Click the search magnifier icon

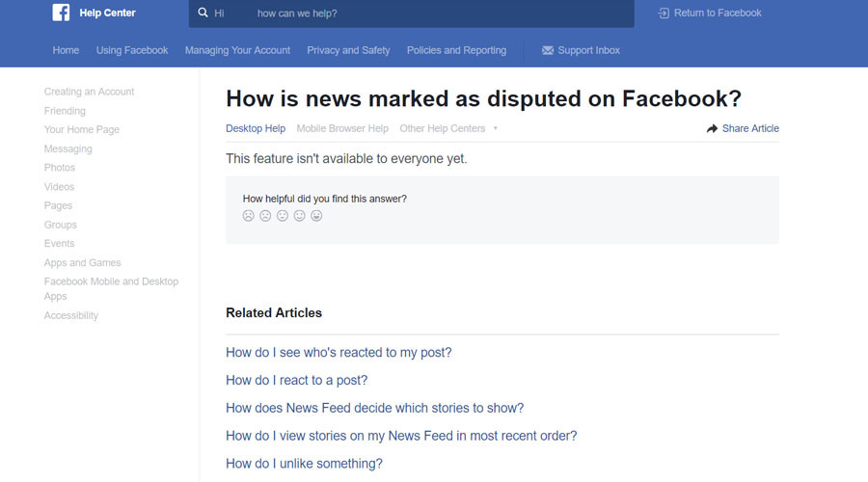pos(203,13)
